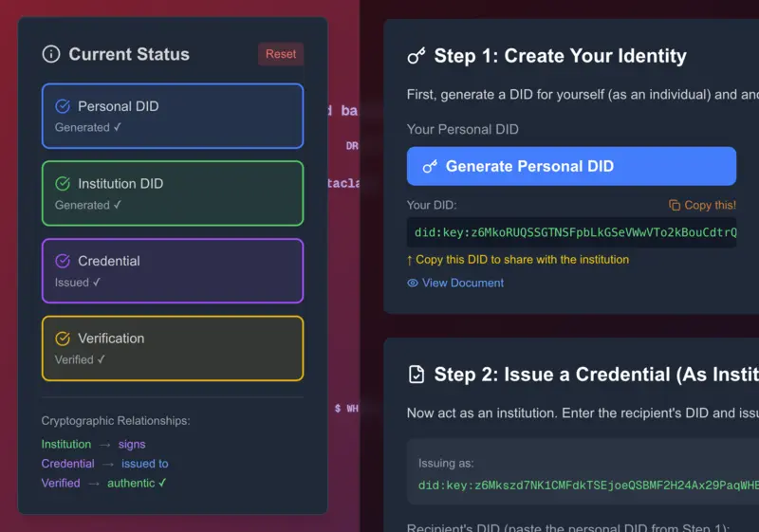This screenshot has width=759, height=532.
Task: Click the copy icon next to 'Copy this!'
Action: click(x=675, y=205)
